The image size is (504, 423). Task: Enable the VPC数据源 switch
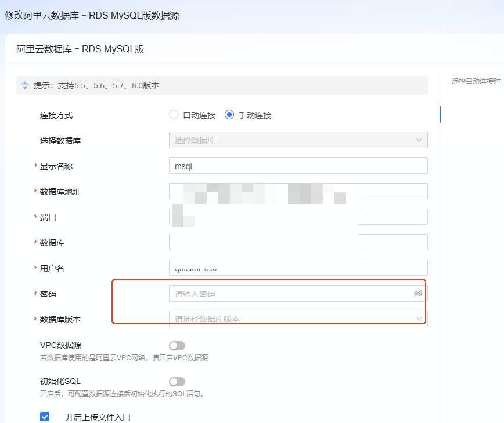coord(177,346)
